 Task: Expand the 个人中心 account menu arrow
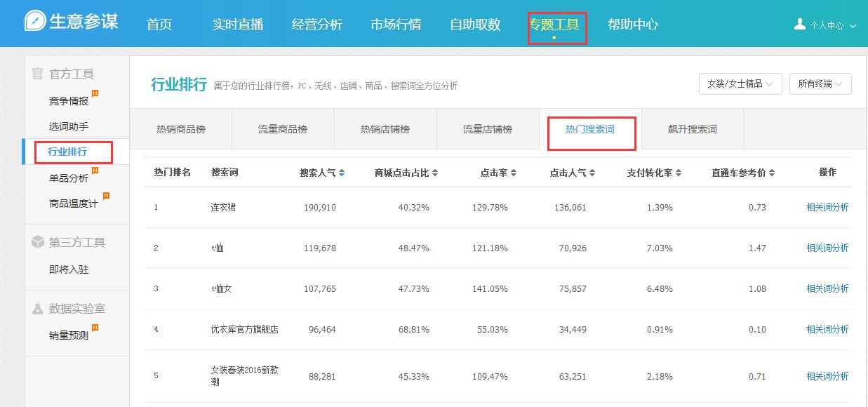853,26
